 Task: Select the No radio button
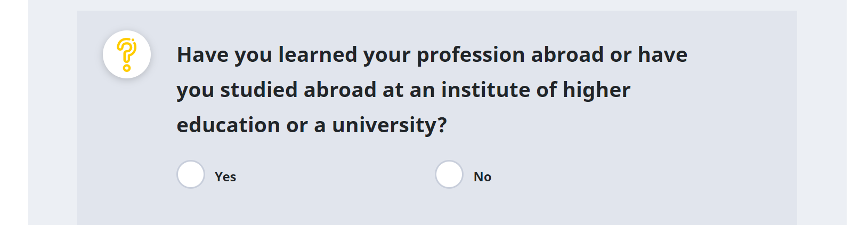click(x=449, y=174)
